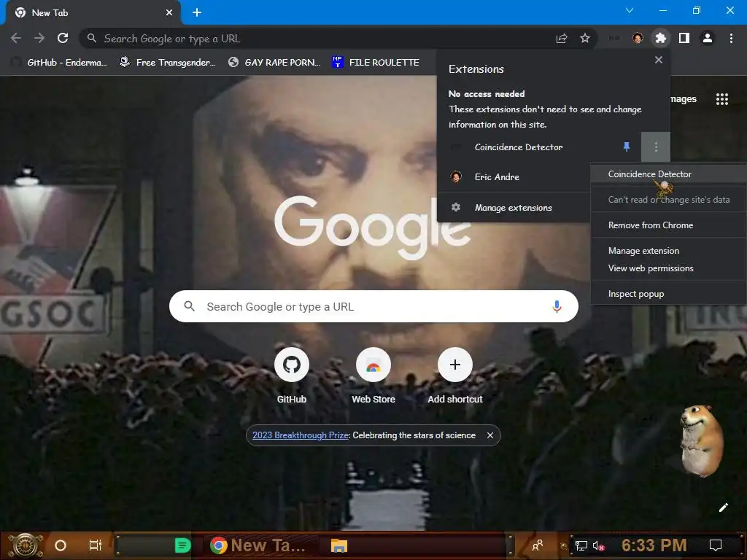
Task: Click the Google search box on page
Action: [373, 306]
